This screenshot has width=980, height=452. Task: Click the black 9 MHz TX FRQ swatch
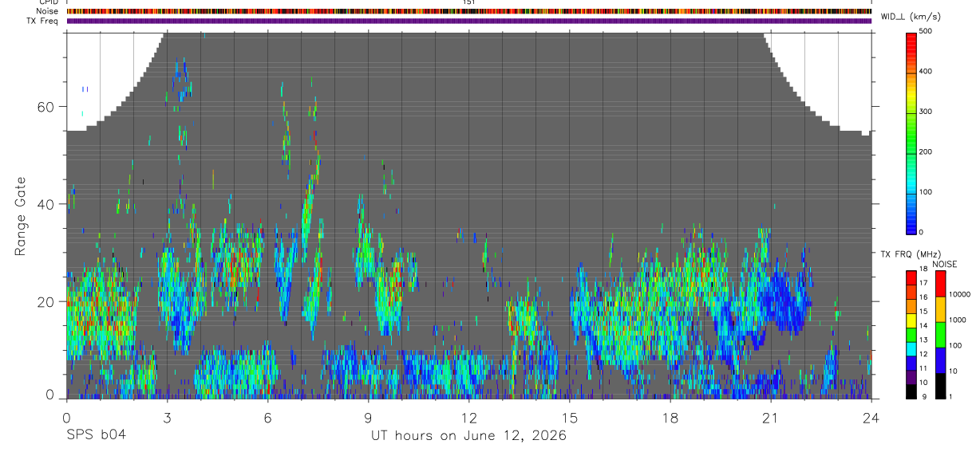click(x=911, y=392)
